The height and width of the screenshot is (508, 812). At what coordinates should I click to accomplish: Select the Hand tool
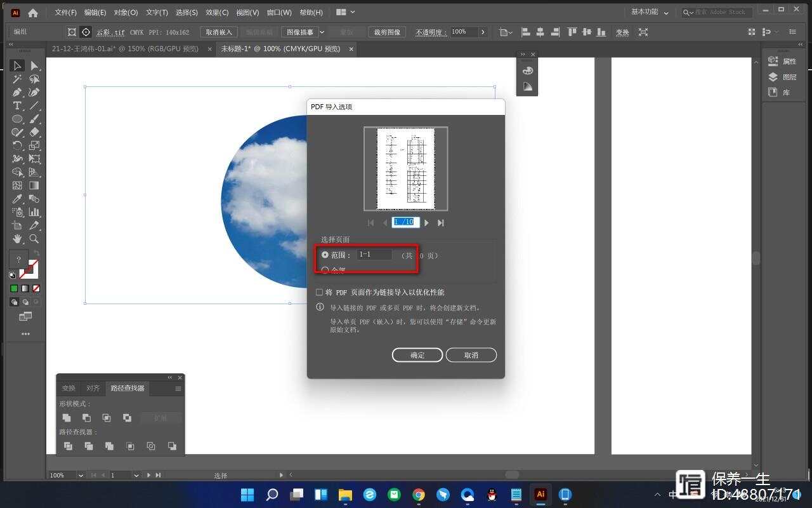pyautogui.click(x=17, y=239)
